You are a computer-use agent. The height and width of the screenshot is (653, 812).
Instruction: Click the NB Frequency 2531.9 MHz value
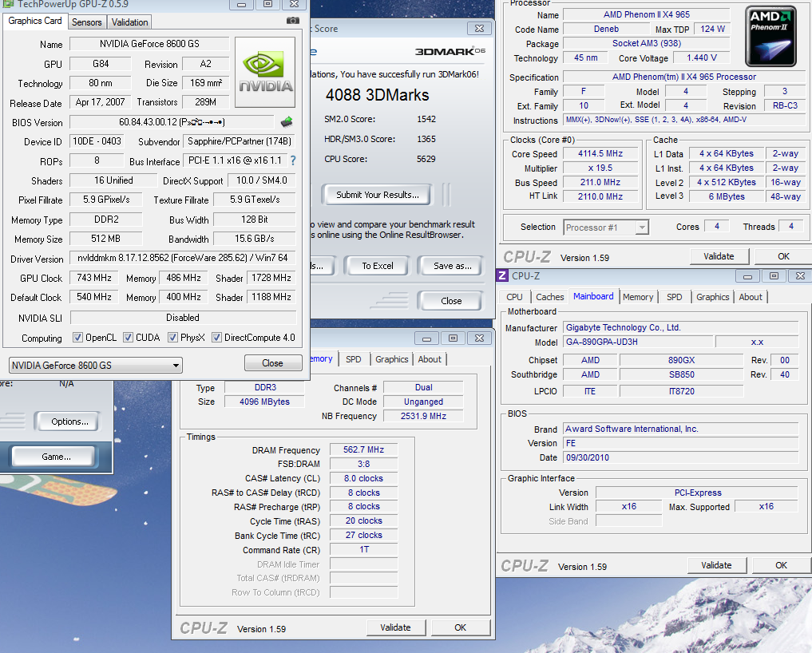(x=423, y=416)
